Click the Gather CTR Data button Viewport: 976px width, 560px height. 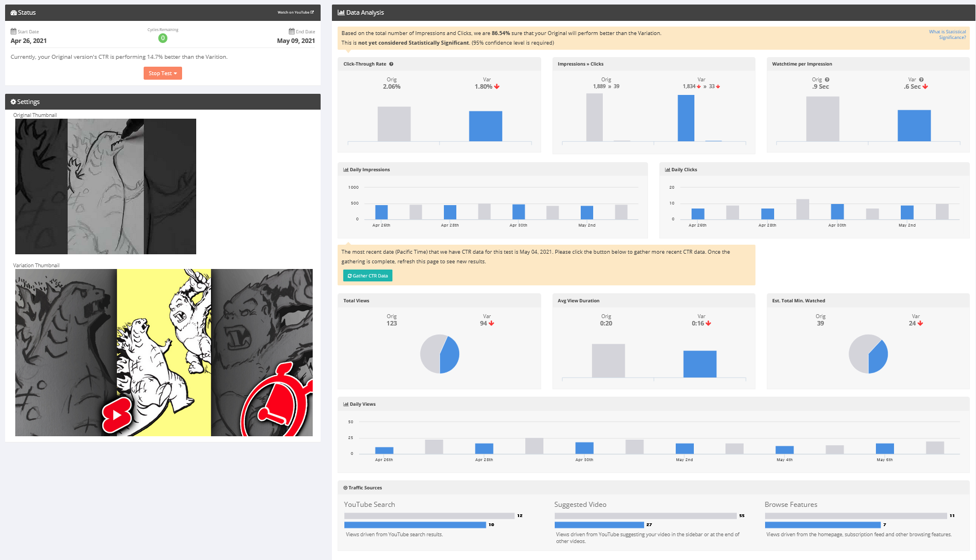coord(368,276)
